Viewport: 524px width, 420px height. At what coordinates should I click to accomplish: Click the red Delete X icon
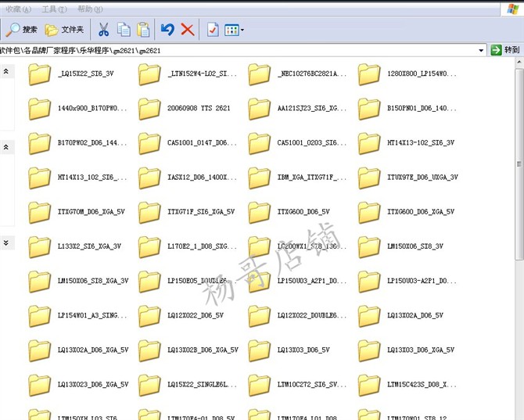point(188,30)
